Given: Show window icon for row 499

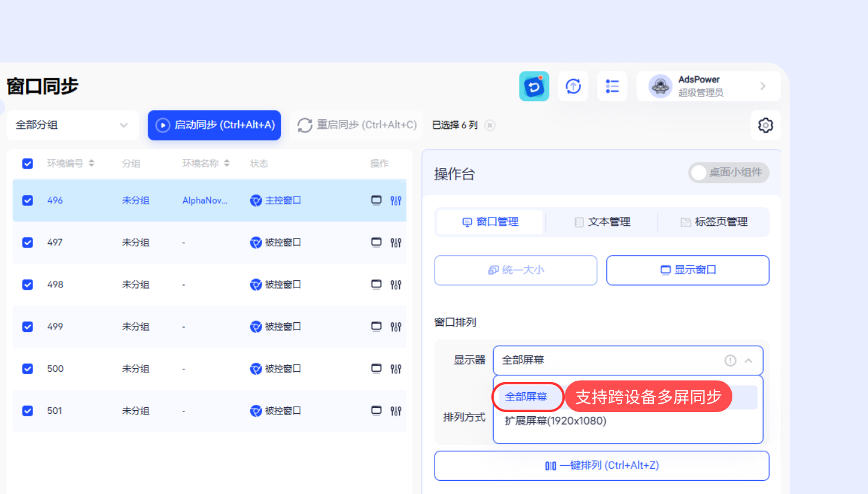Looking at the screenshot, I should (x=376, y=327).
